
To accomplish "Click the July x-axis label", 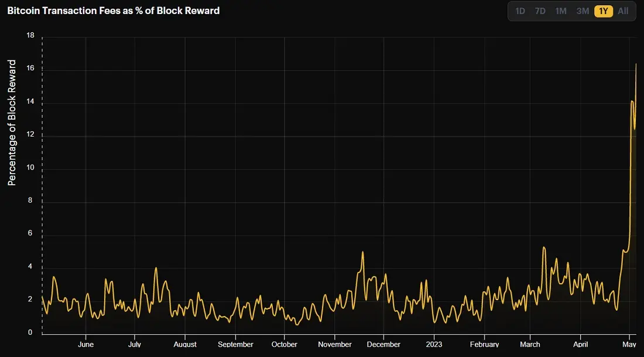I will [x=135, y=345].
